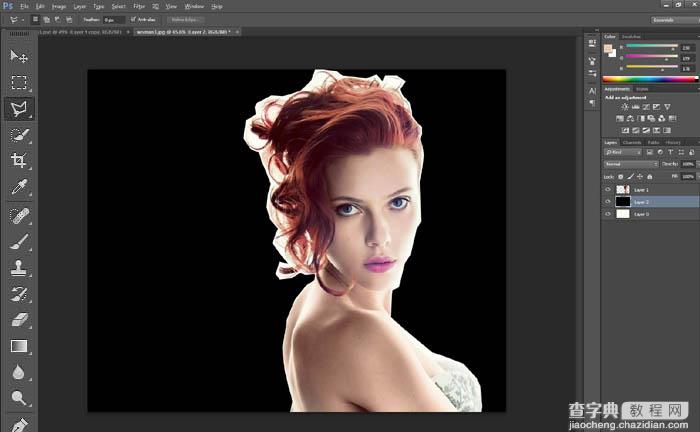Switch to the Swatches tab
This screenshot has width=700, height=432.
coord(631,37)
